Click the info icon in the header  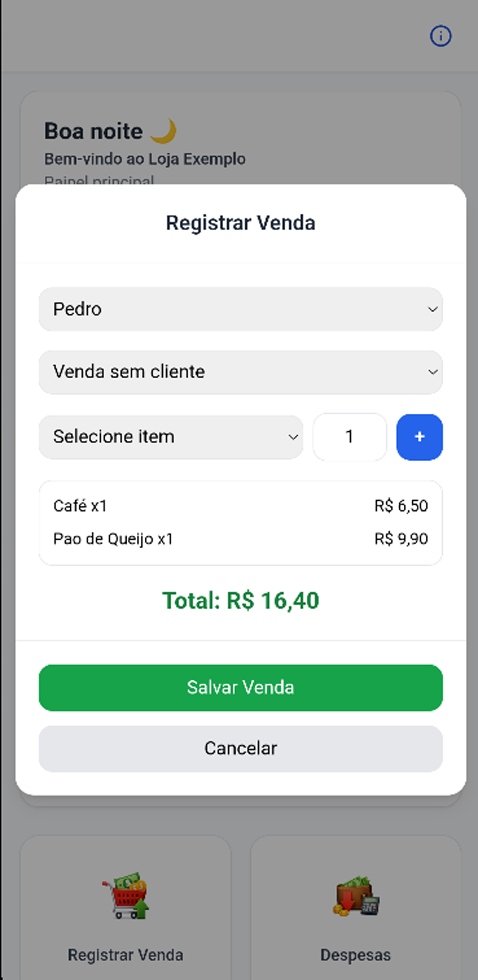pyautogui.click(x=440, y=36)
